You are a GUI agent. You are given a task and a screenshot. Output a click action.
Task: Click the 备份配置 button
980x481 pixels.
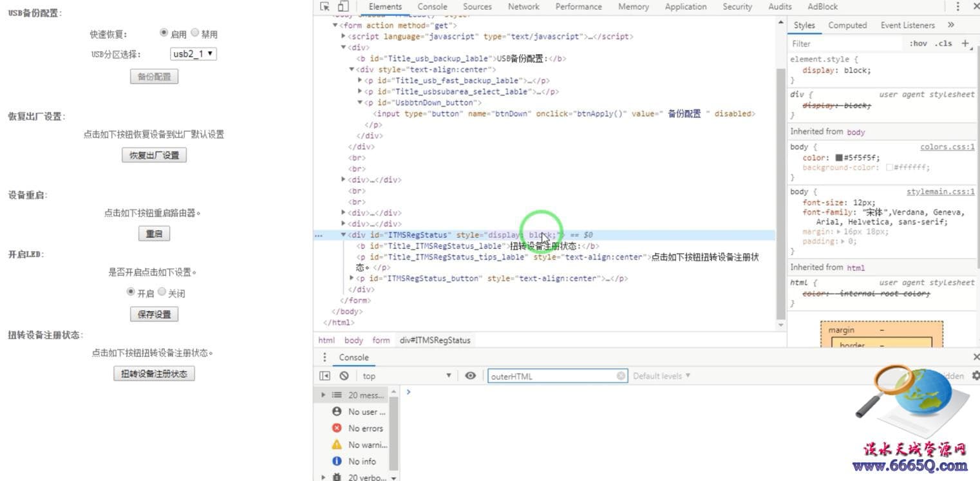point(154,77)
